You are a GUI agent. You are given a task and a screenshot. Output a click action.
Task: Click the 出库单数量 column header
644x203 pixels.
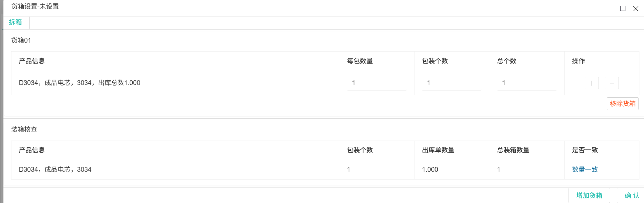click(438, 150)
